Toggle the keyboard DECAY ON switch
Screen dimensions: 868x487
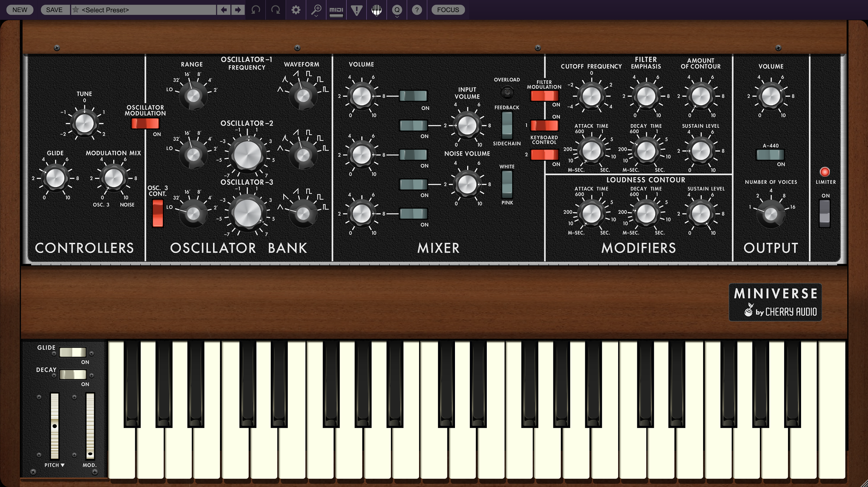(x=73, y=374)
